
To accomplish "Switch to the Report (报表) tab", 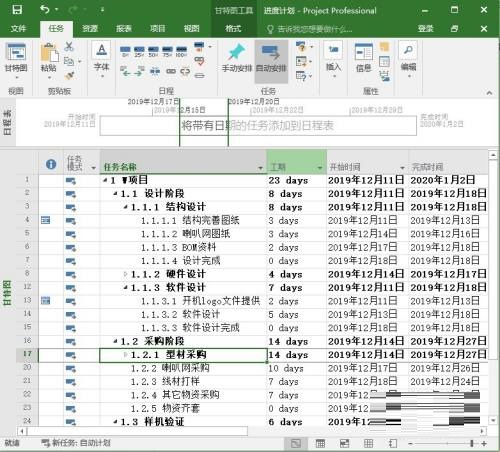I will tap(124, 29).
